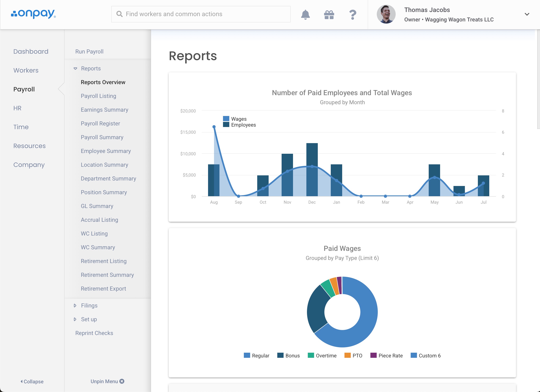Open the user account dropdown chevron
540x392 pixels.
[527, 14]
